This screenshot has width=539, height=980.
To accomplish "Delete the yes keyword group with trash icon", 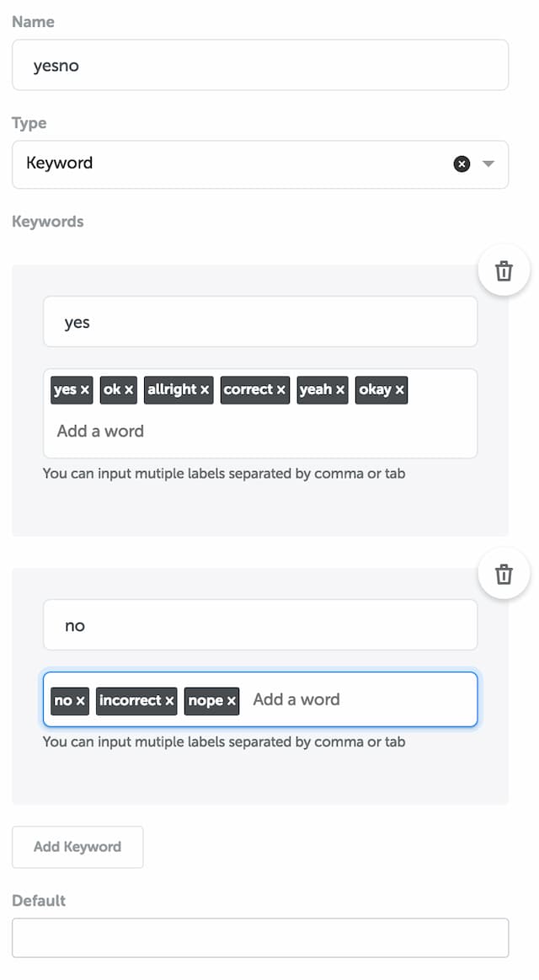I will coord(504,270).
